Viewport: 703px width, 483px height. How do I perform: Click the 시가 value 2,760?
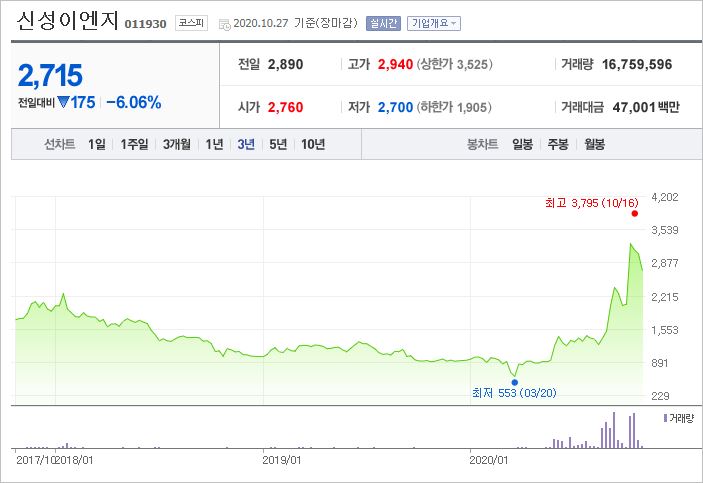tap(286, 108)
